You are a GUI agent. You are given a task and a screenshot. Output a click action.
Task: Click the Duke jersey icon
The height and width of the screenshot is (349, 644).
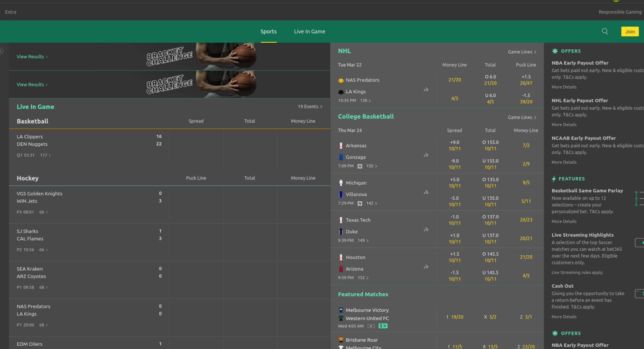coord(341,232)
